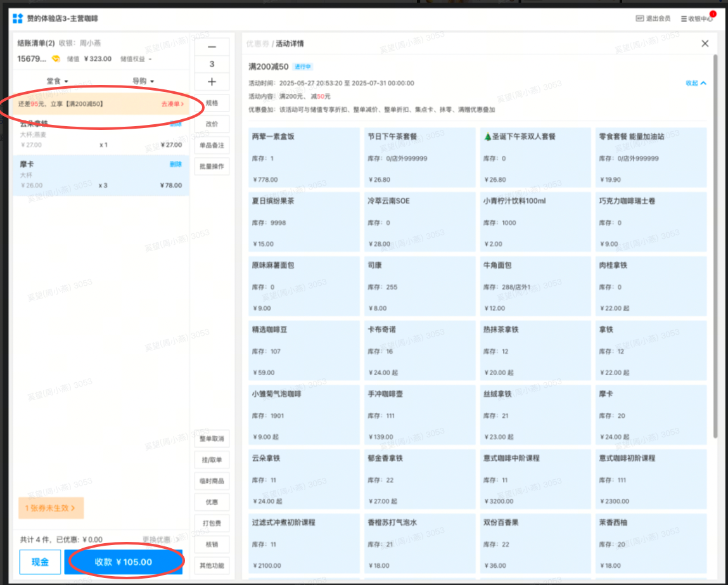
Task: Increase quantity with the plus button
Action: [x=212, y=82]
